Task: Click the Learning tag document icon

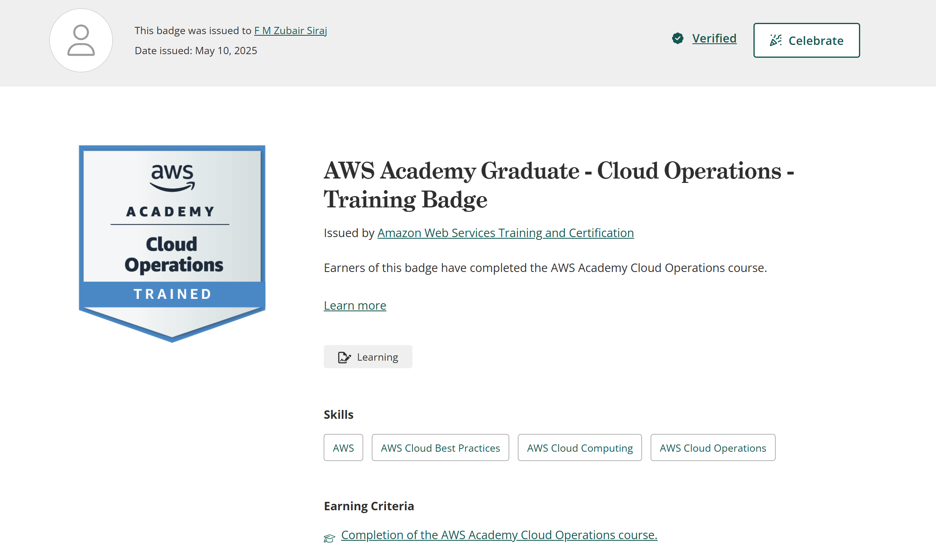Action: click(344, 357)
